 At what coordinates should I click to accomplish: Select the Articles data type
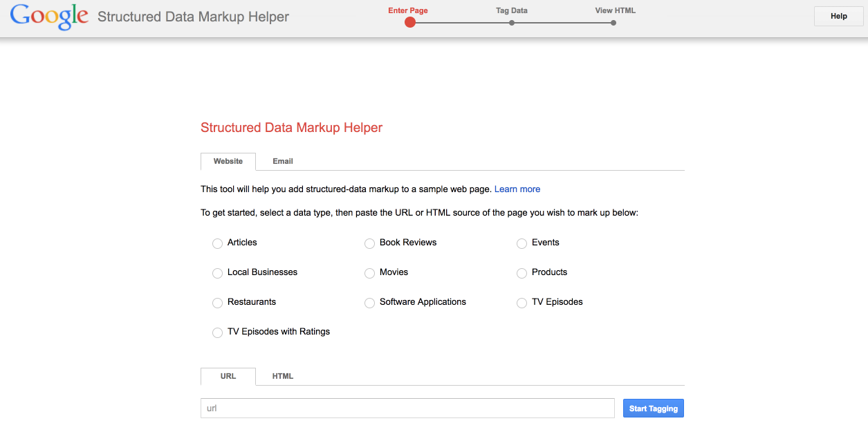click(x=217, y=243)
